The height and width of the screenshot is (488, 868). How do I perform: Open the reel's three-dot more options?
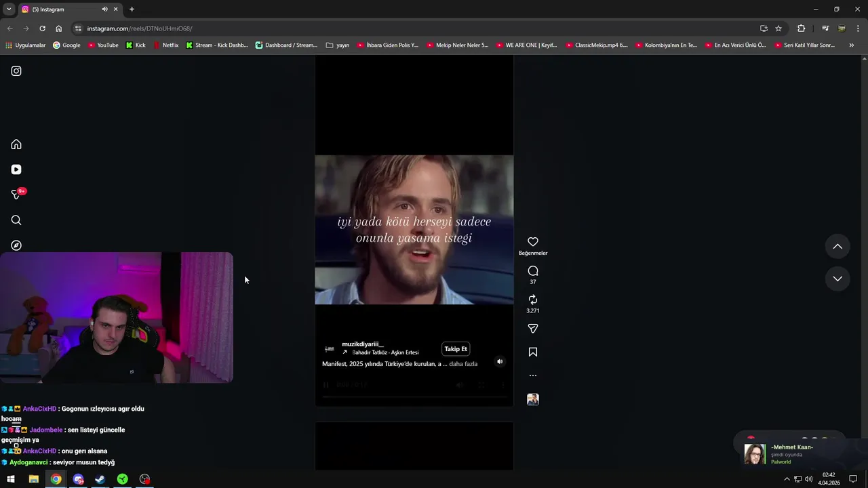[x=533, y=375]
